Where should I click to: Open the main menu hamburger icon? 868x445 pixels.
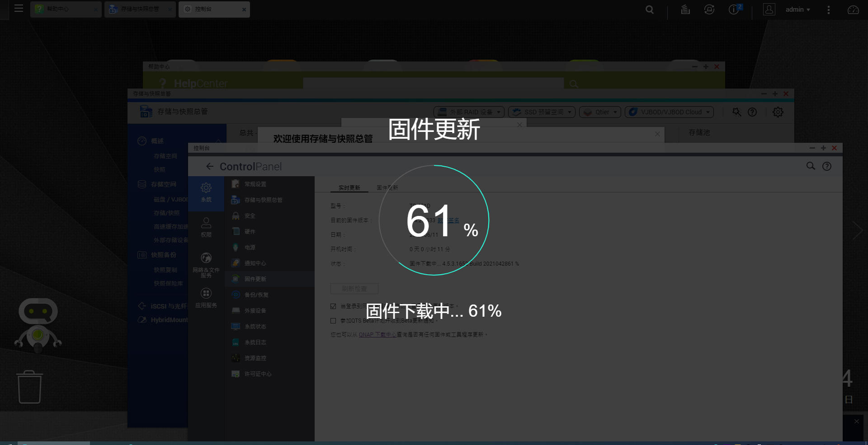coord(19,9)
